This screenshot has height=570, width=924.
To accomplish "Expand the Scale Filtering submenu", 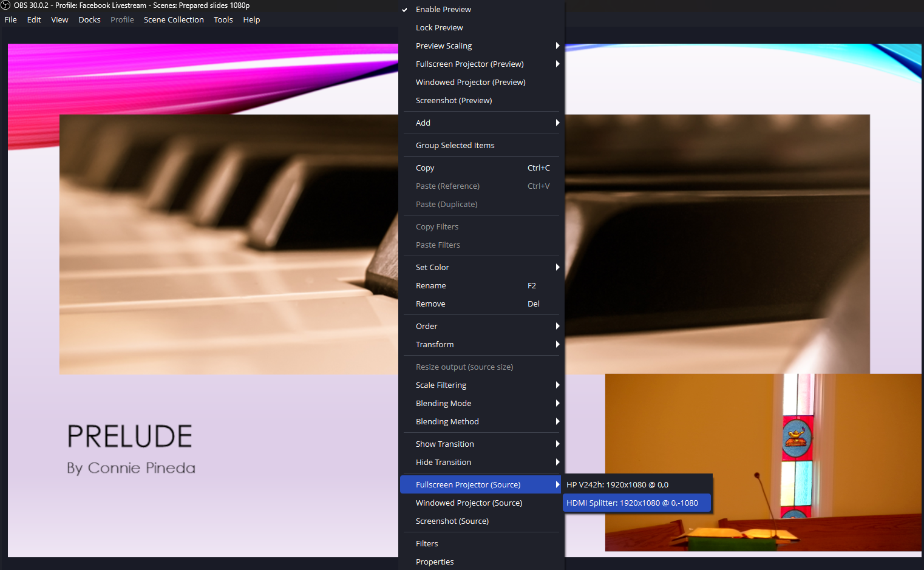I will 441,385.
